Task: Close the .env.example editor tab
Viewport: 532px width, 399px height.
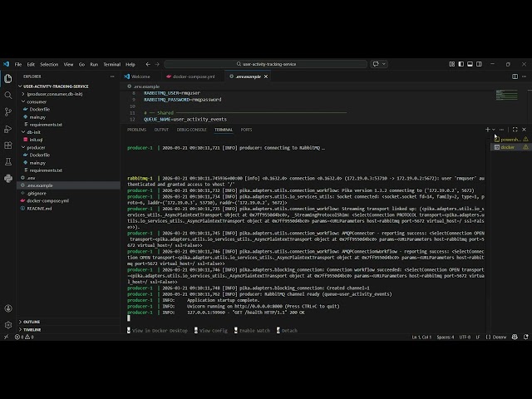Action: [x=266, y=76]
